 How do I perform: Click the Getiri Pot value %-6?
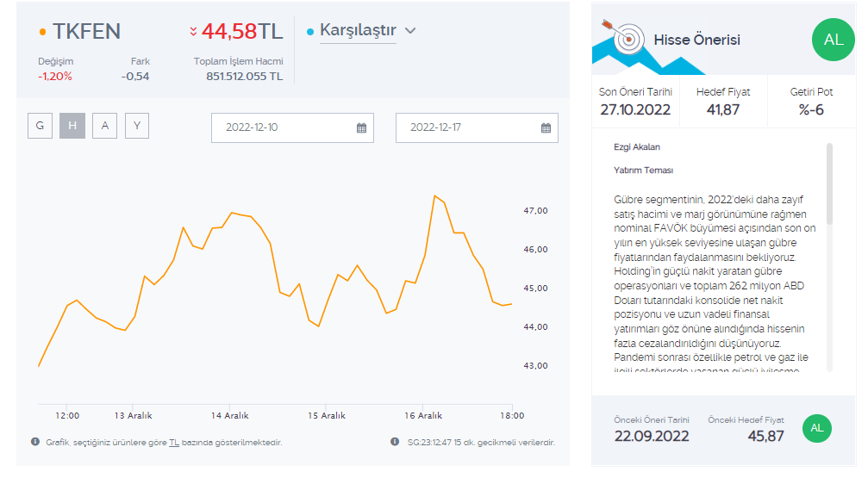[811, 109]
